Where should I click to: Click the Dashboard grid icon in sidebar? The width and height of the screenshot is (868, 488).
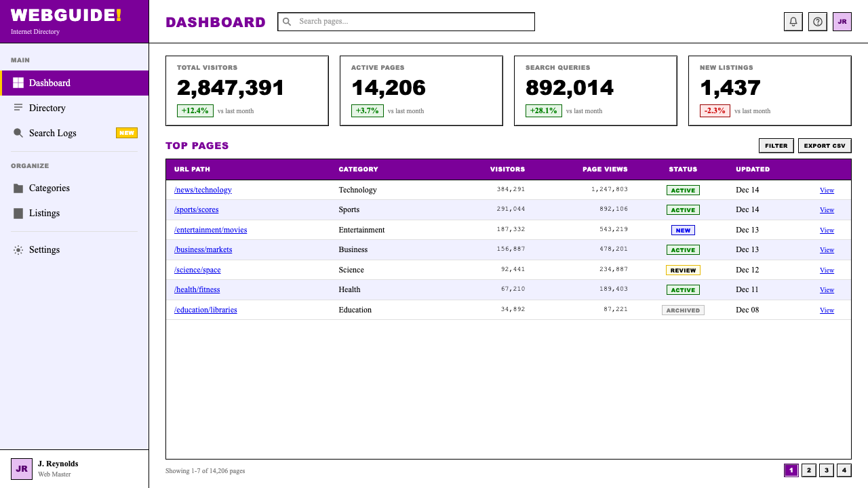point(18,83)
